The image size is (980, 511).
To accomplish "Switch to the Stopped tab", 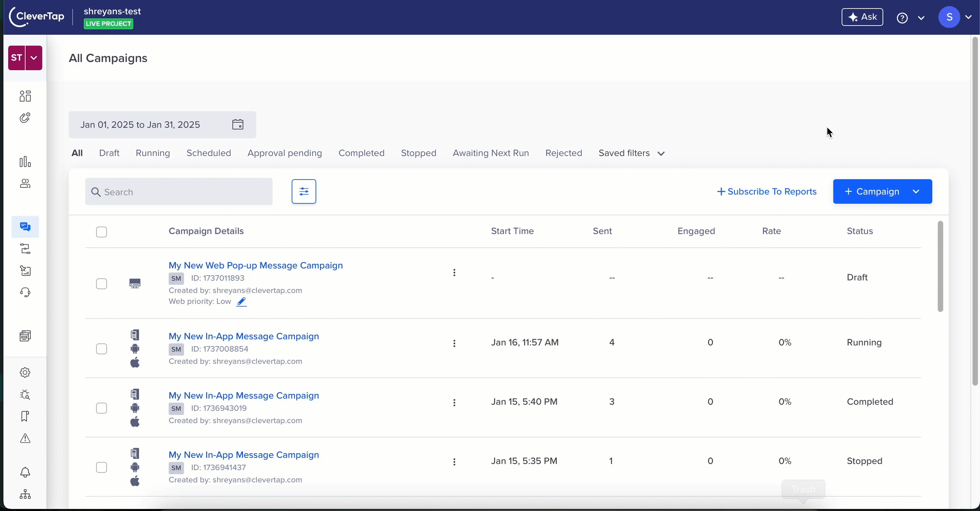I will point(418,153).
